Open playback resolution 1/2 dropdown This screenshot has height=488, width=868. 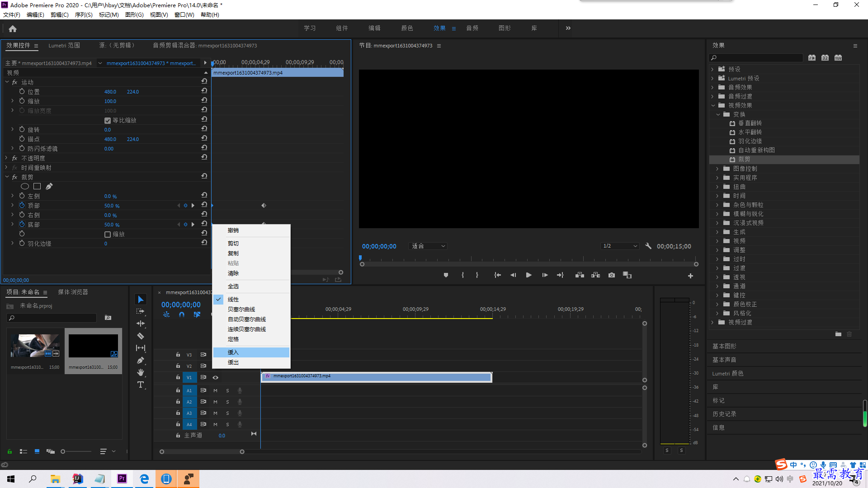(x=620, y=246)
